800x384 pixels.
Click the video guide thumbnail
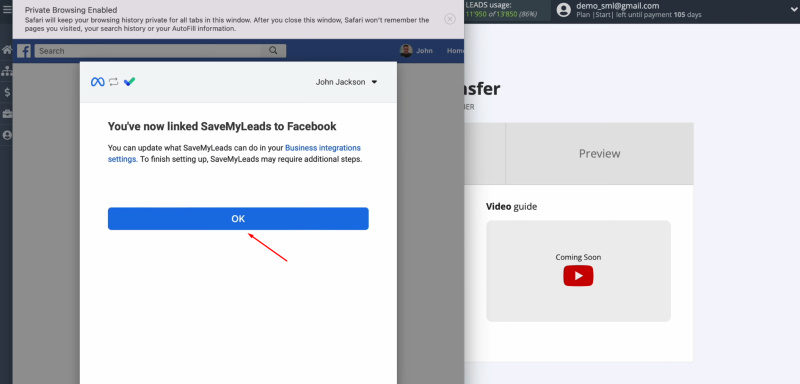point(578,271)
